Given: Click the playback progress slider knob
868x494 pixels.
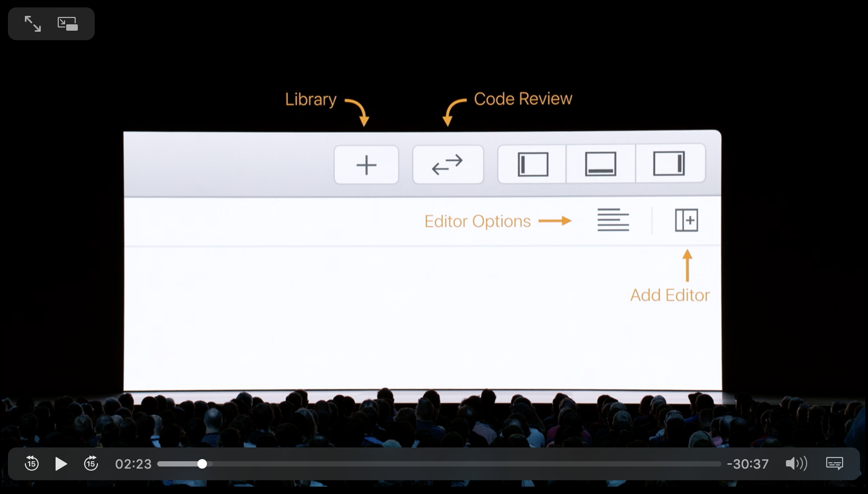Looking at the screenshot, I should tap(202, 464).
